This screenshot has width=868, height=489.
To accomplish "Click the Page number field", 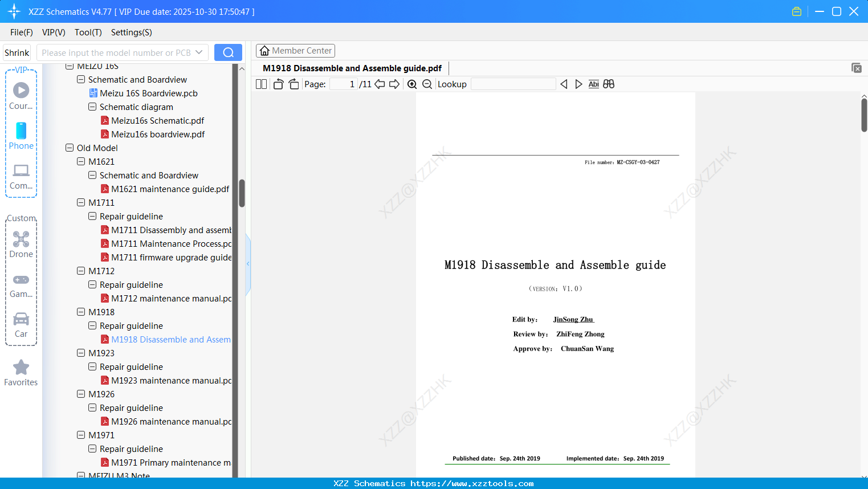I will [344, 84].
